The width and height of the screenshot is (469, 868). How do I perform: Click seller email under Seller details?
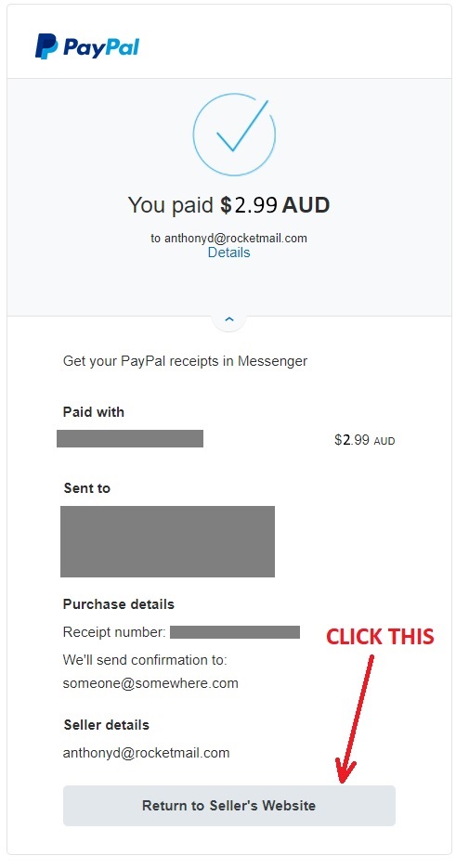click(146, 753)
